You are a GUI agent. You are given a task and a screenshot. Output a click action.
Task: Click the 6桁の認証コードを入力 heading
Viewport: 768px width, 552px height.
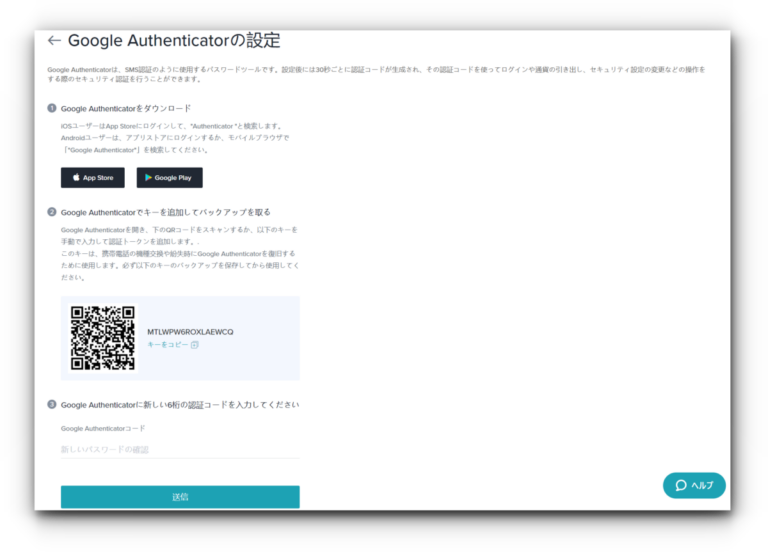pyautogui.click(x=180, y=404)
